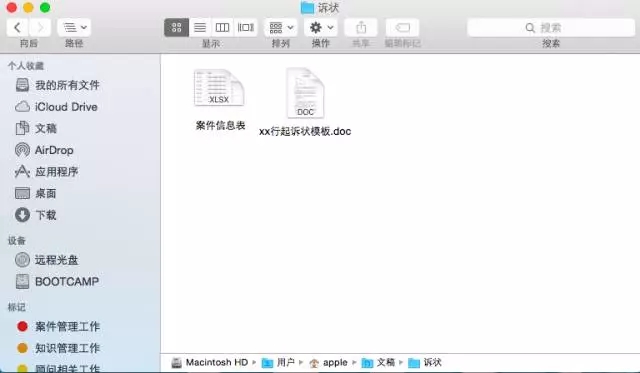
Task: Switch to icon view
Action: [x=176, y=28]
